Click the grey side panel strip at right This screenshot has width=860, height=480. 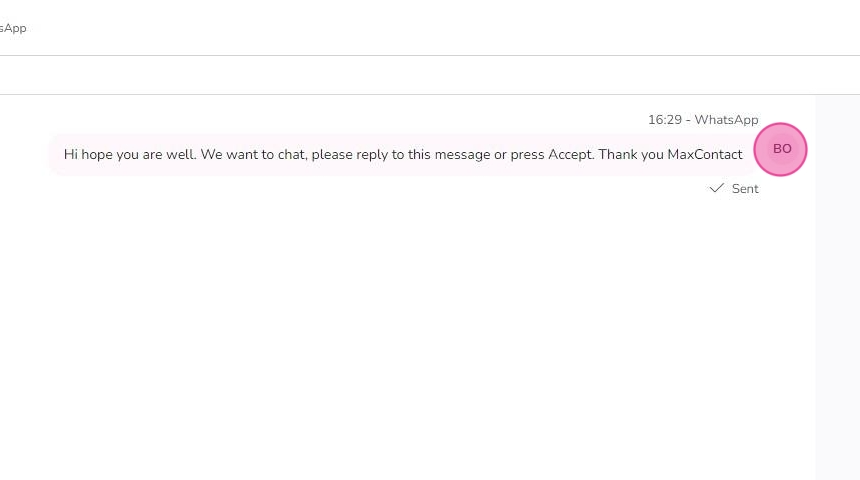tap(837, 287)
